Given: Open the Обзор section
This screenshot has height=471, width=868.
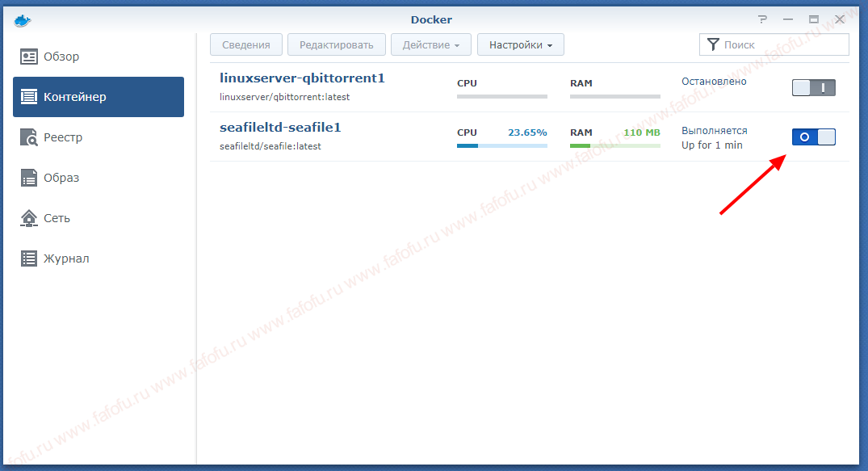Looking at the screenshot, I should point(99,57).
